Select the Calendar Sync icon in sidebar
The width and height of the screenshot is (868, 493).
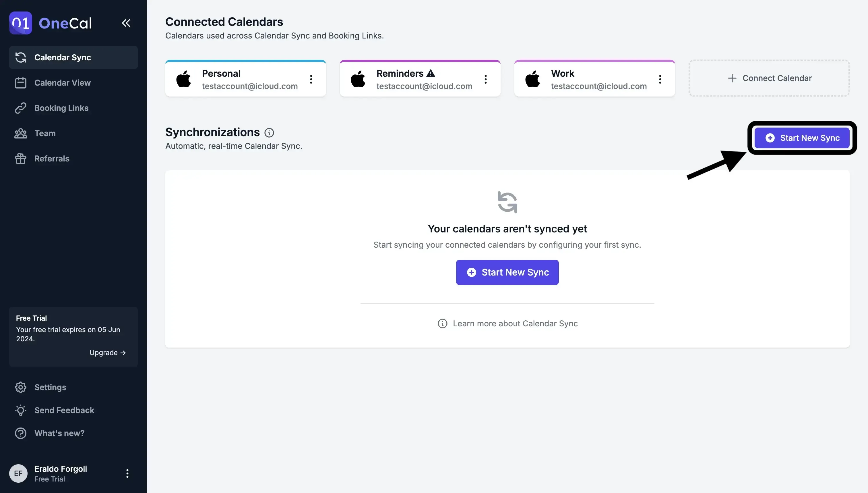(x=20, y=57)
